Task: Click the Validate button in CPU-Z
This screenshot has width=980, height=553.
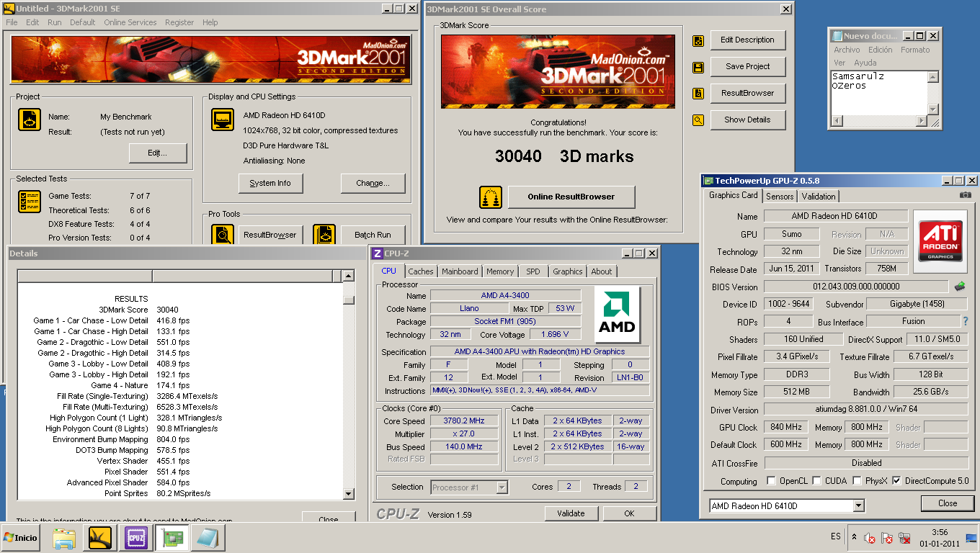Action: [571, 513]
